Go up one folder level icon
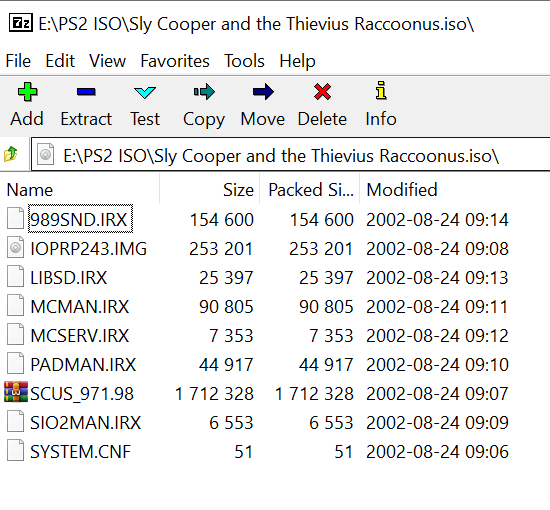 point(11,154)
